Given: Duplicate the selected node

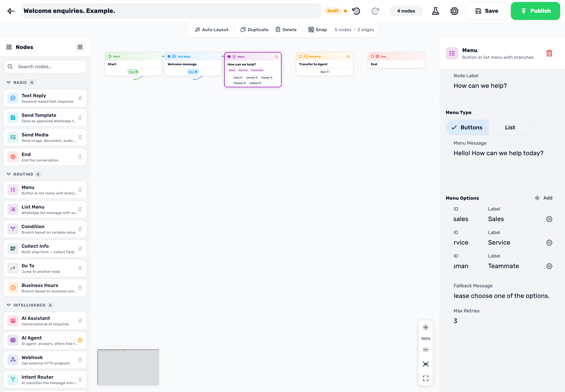Looking at the screenshot, I should 254,30.
